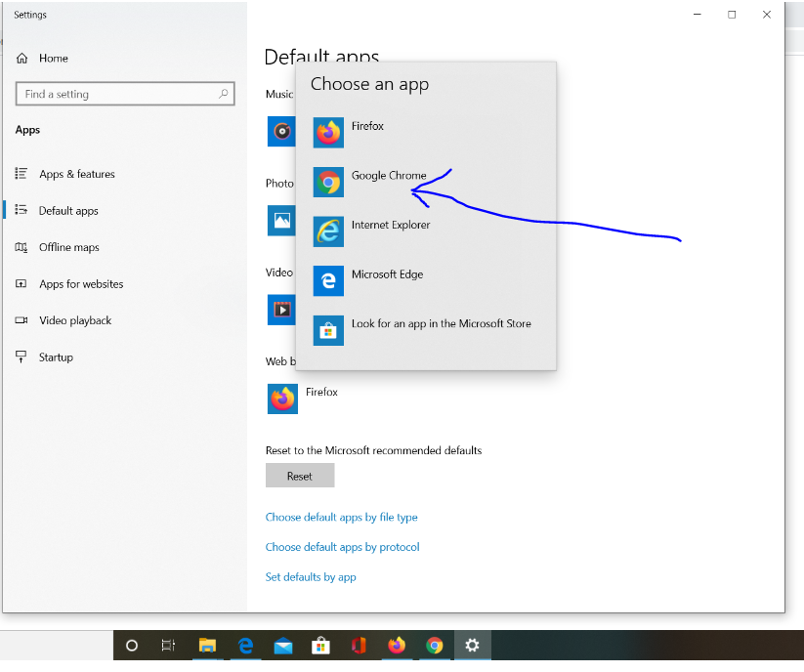
Task: Click the Settings gear on the taskbar
Action: point(472,646)
